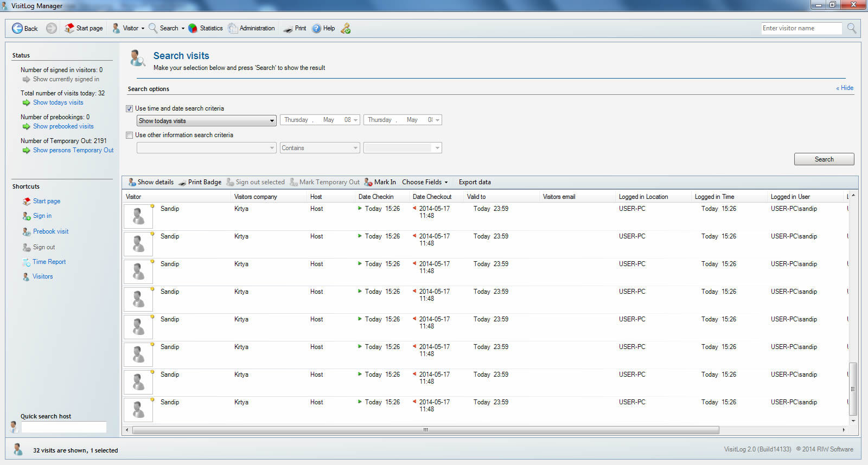Uncheck Use time and date search criteria
Image resolution: width=868 pixels, height=465 pixels.
pyautogui.click(x=130, y=108)
